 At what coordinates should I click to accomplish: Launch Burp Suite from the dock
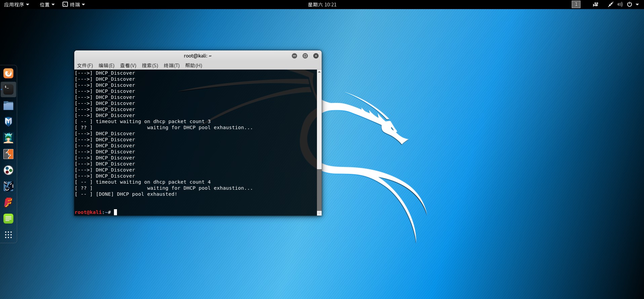point(8,154)
